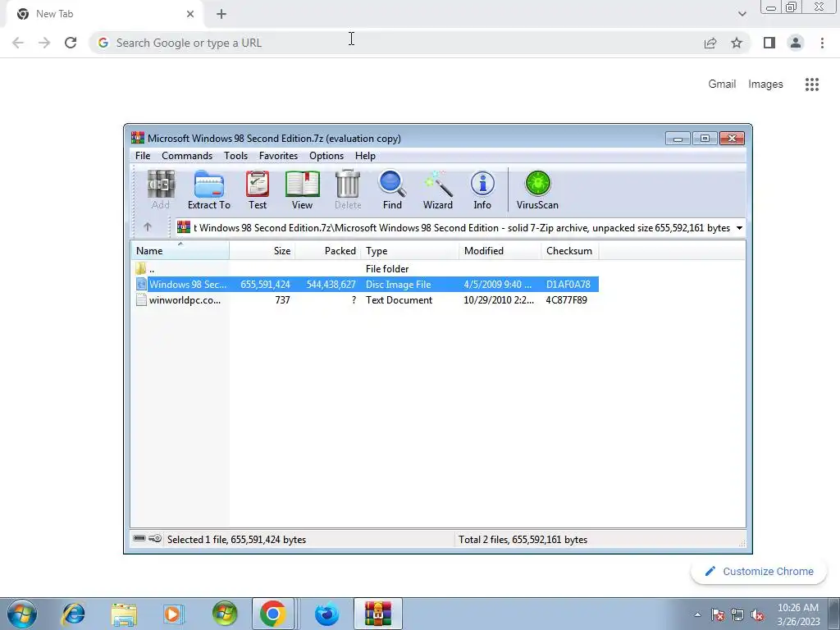This screenshot has width=840, height=630.
Task: Sort by Checksum column header
Action: click(x=570, y=250)
